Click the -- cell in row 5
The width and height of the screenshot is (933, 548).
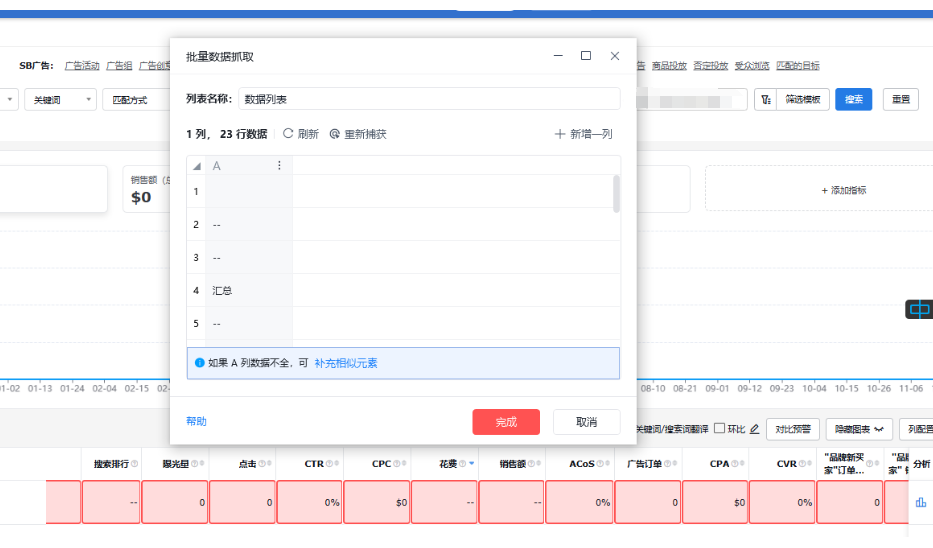249,323
